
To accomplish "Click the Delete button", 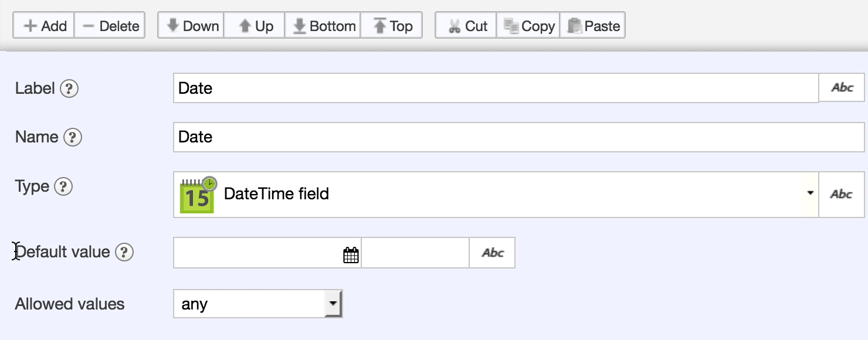I will (x=110, y=26).
